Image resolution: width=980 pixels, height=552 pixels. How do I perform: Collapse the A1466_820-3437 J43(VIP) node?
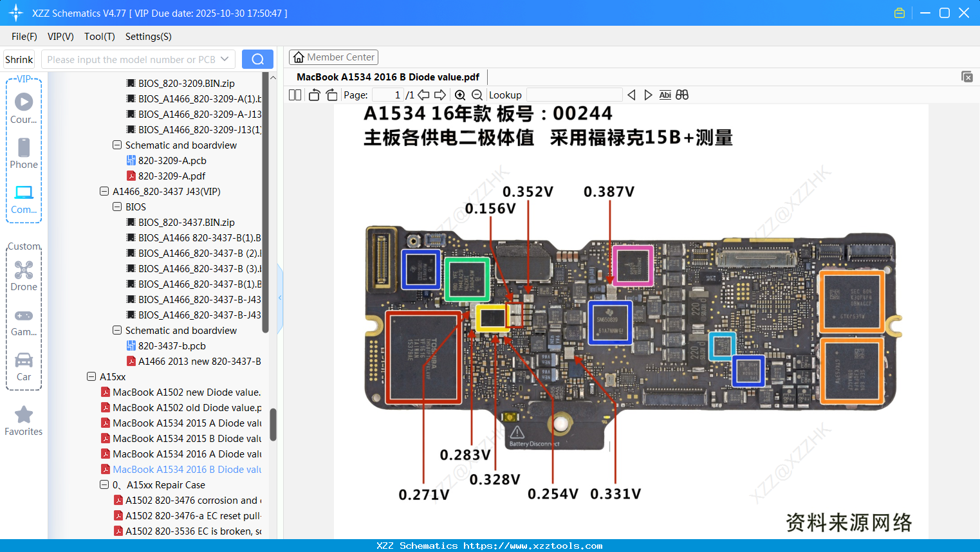[104, 191]
